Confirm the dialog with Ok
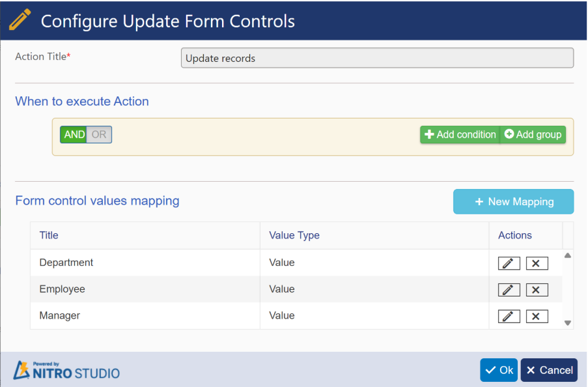This screenshot has width=588, height=387. click(x=499, y=370)
